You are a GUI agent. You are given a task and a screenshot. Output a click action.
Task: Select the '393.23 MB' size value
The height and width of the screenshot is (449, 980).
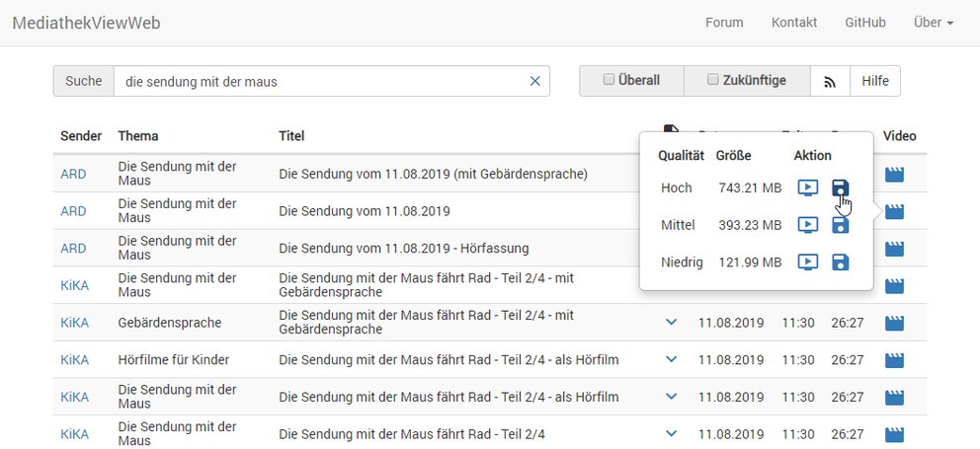coord(750,225)
